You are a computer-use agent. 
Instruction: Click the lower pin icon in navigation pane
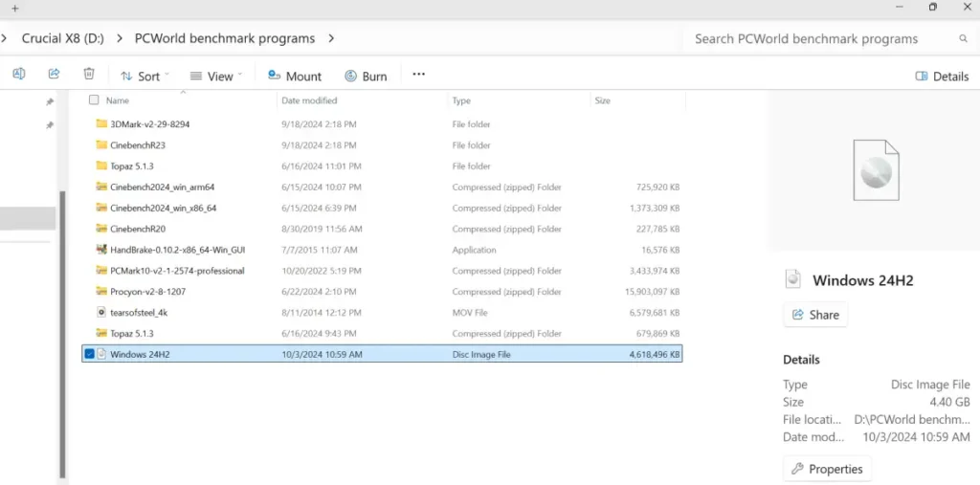(x=50, y=125)
